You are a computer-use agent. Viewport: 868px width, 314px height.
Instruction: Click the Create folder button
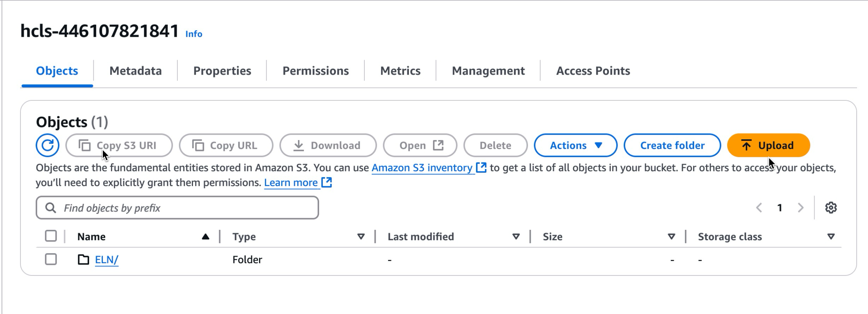672,145
